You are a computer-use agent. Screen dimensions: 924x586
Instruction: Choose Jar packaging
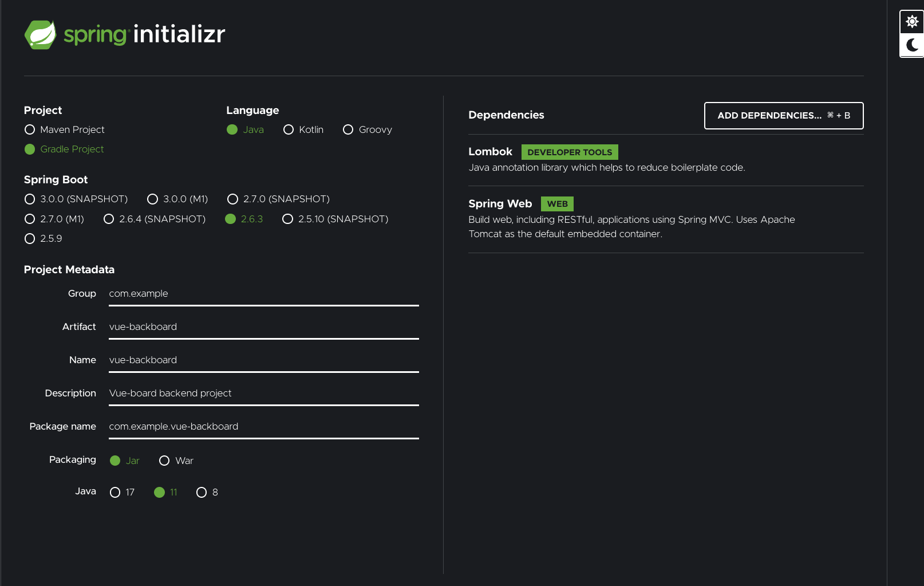125,461
